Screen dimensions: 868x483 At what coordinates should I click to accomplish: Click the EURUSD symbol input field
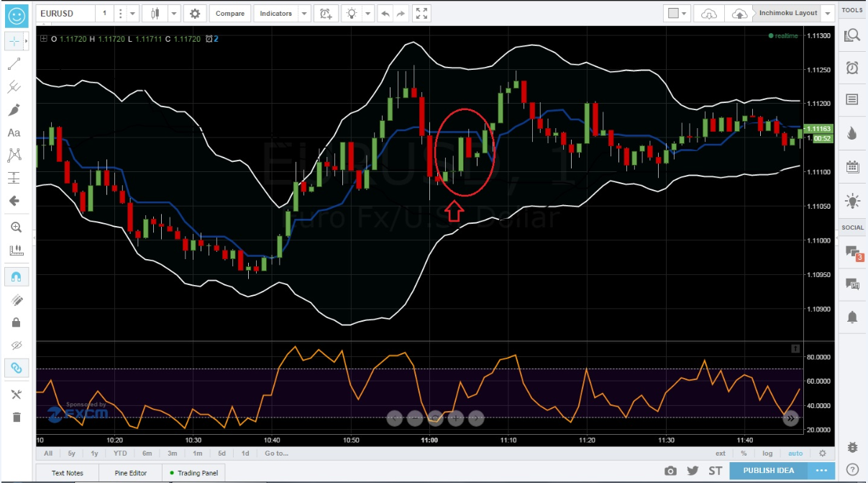65,14
